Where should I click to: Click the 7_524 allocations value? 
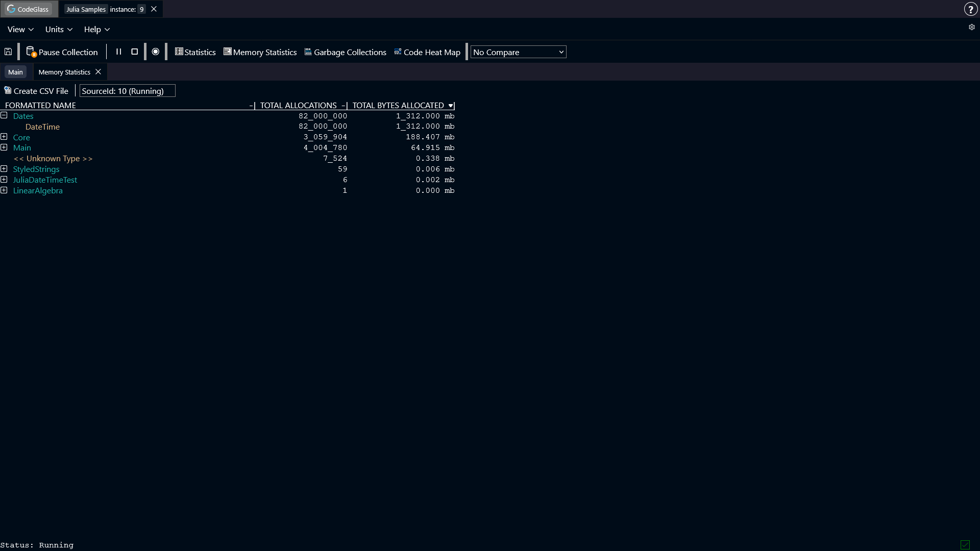[335, 159]
